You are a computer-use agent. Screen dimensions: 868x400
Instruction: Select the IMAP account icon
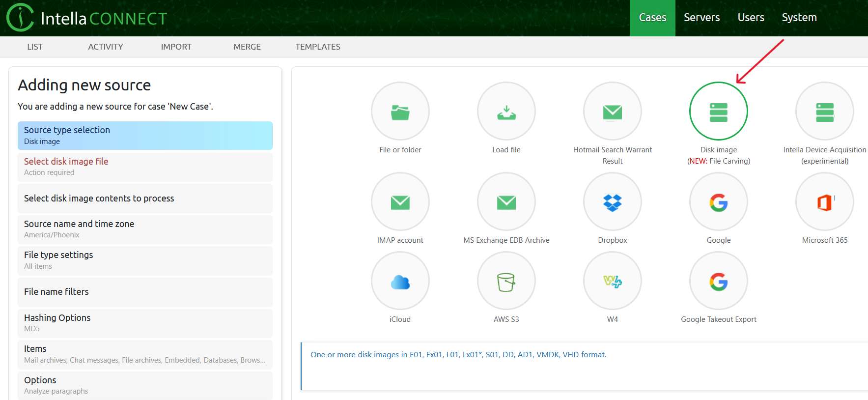[400, 202]
